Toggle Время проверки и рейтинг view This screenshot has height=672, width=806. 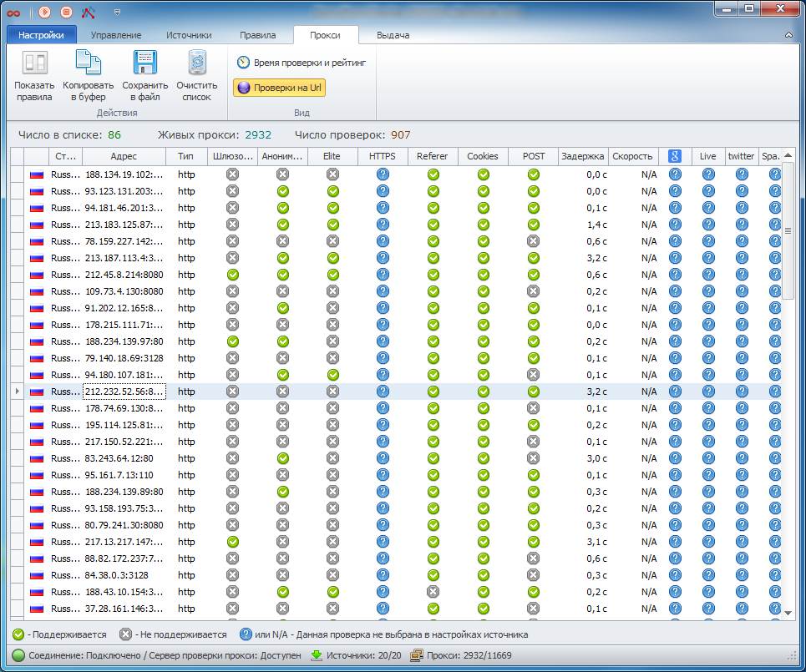(x=302, y=62)
